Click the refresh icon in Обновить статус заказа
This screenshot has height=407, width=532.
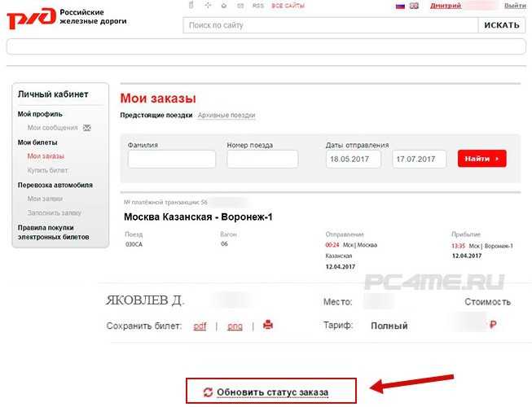pos(209,392)
